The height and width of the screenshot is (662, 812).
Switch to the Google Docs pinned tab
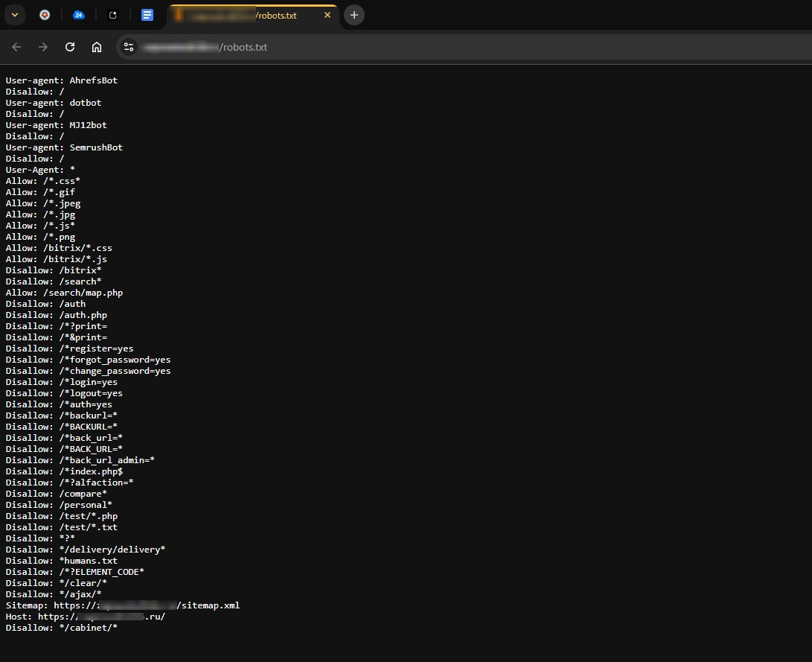point(147,15)
